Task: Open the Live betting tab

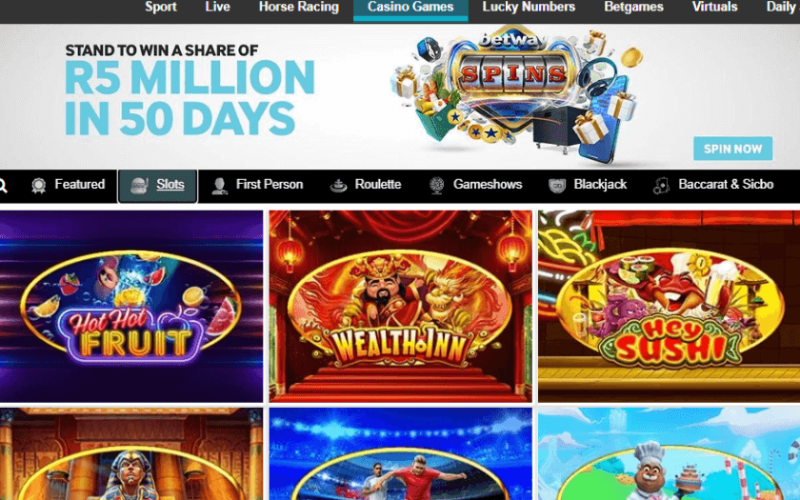Action: point(217,7)
